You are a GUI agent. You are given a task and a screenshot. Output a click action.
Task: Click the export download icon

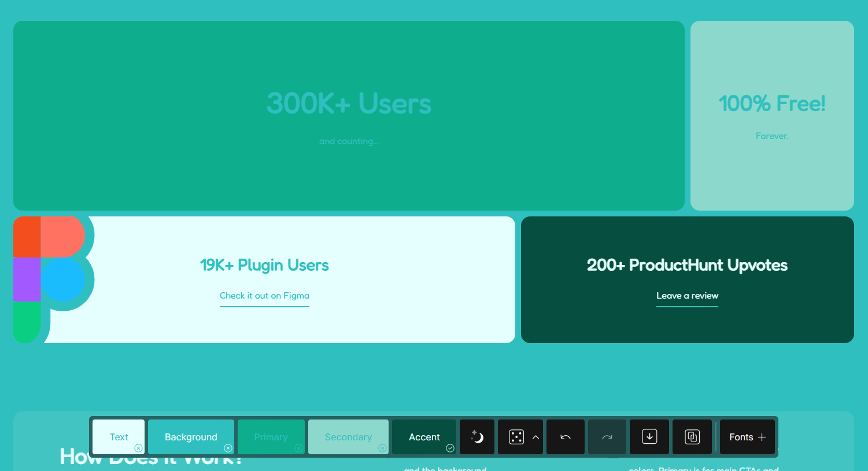(649, 437)
